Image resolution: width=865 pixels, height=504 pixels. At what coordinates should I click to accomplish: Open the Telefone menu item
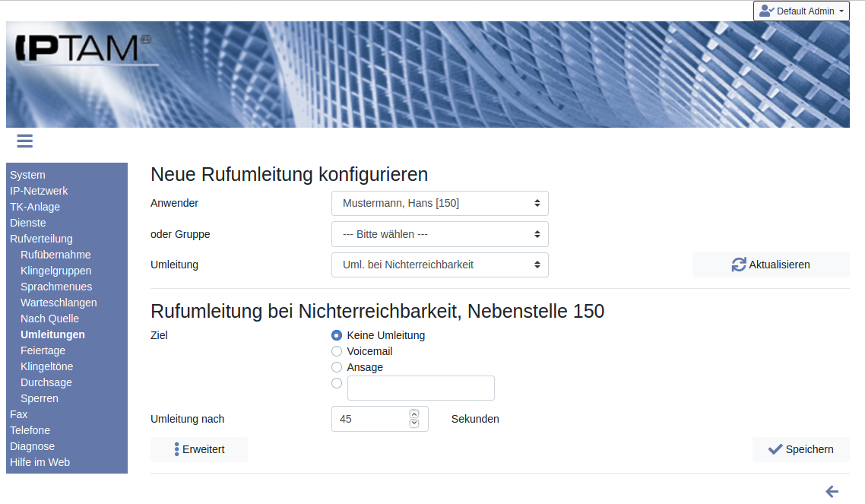point(30,430)
